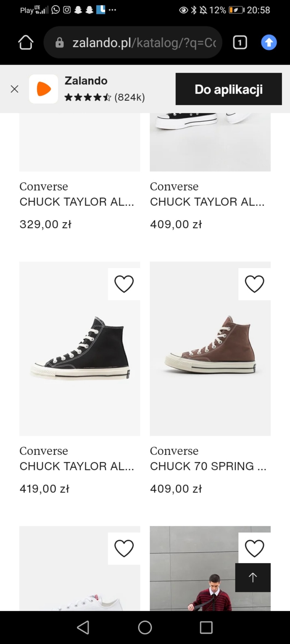The image size is (290, 644).
Task: Tap the blue browser update arrow icon
Action: [x=269, y=42]
